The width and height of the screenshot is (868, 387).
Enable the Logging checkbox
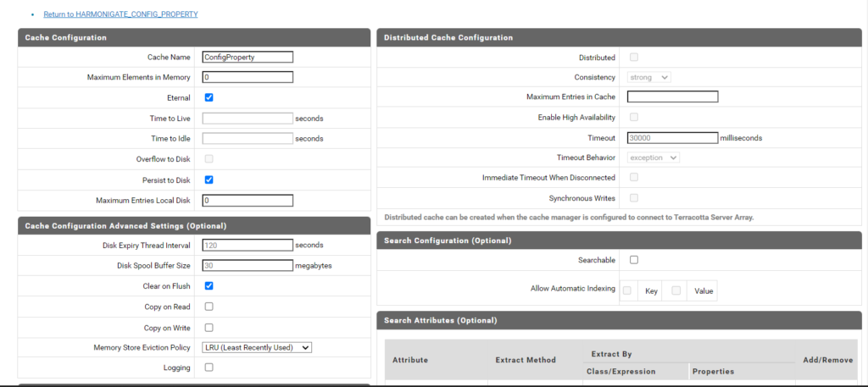tap(209, 367)
